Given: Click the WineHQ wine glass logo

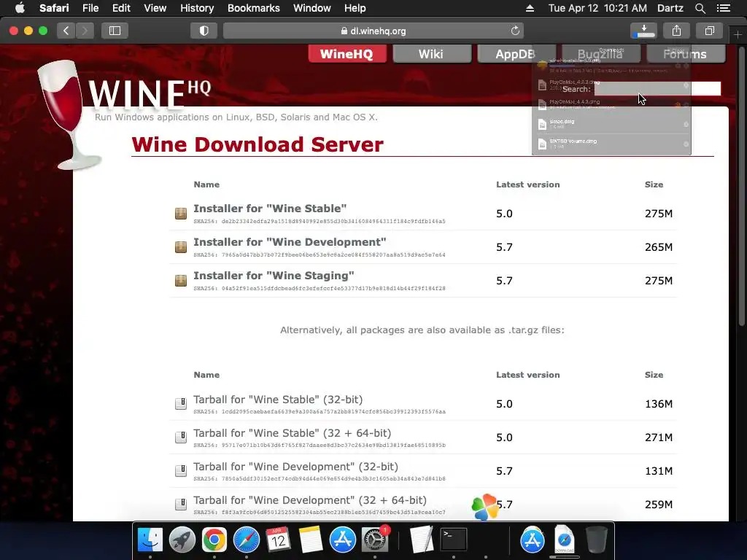Looking at the screenshot, I should 69,114.
